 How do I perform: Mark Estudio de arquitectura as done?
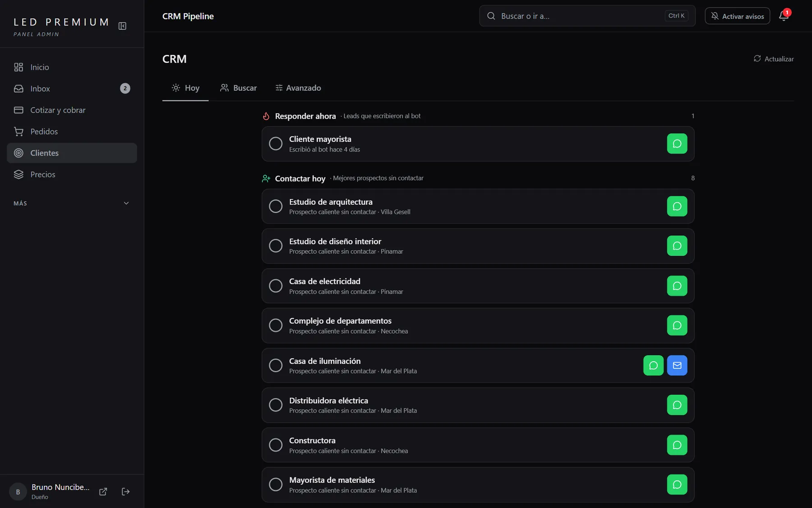[x=276, y=206]
